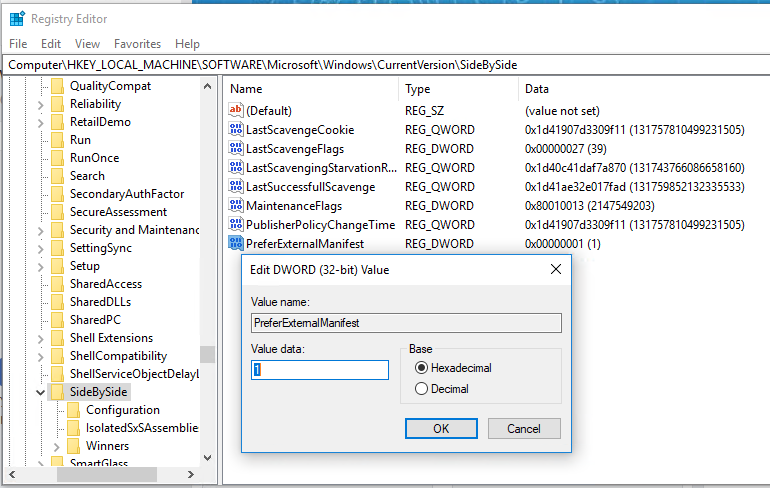The height and width of the screenshot is (488, 770).
Task: Click the SharedDLLs folder icon
Action: [x=57, y=302]
